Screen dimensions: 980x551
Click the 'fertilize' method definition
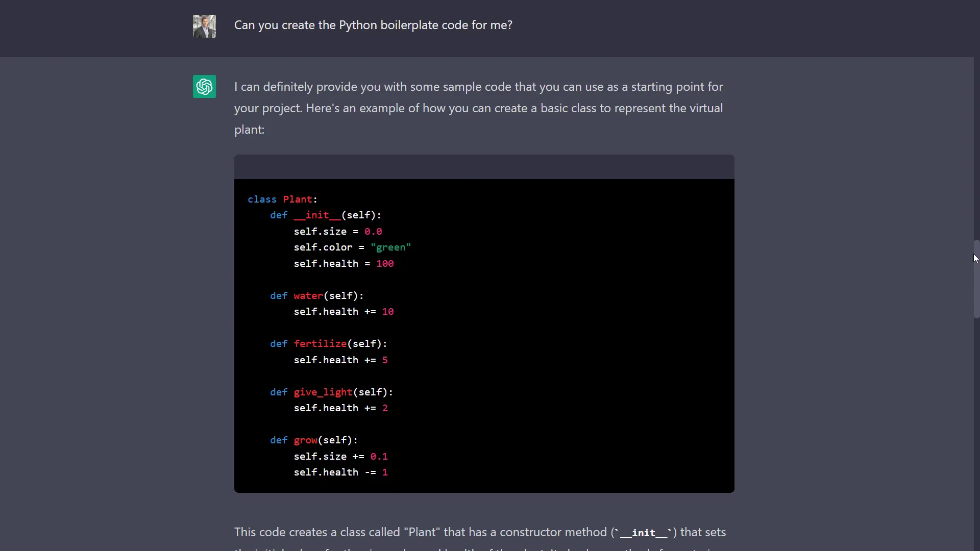(321, 343)
